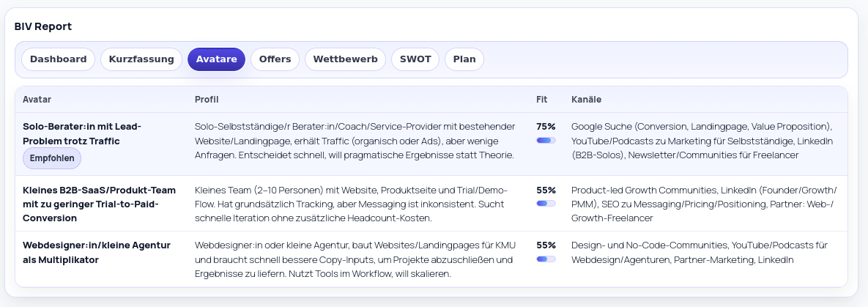Click the Fit column header
This screenshot has width=868, height=307.
[x=541, y=99]
